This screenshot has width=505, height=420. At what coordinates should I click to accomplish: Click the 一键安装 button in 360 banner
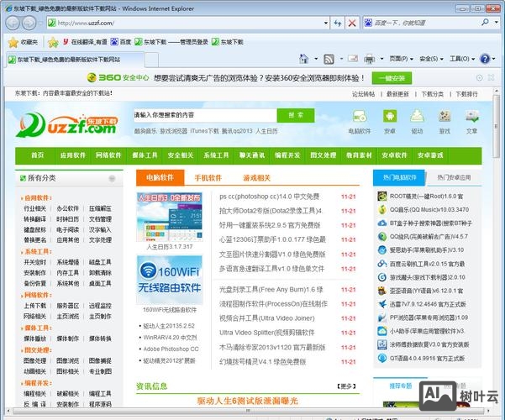pos(392,78)
